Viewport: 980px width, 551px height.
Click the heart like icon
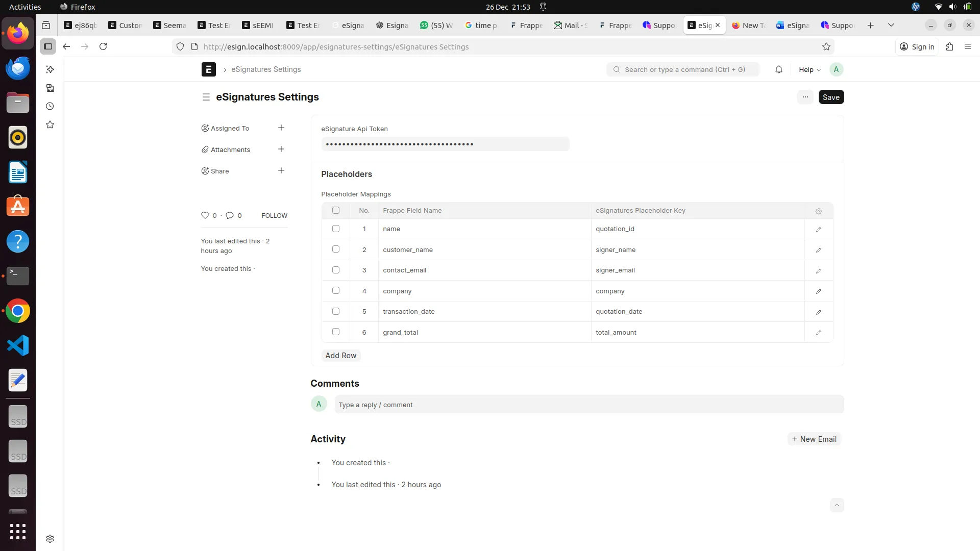tap(205, 215)
